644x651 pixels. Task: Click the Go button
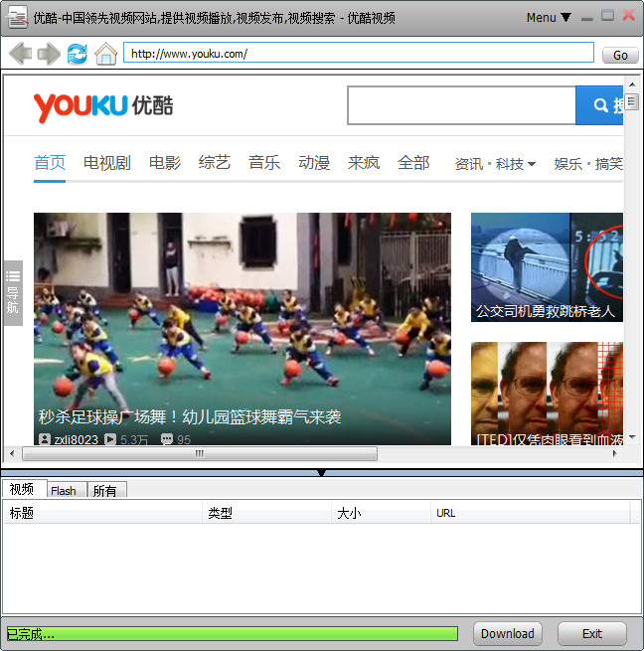(620, 55)
